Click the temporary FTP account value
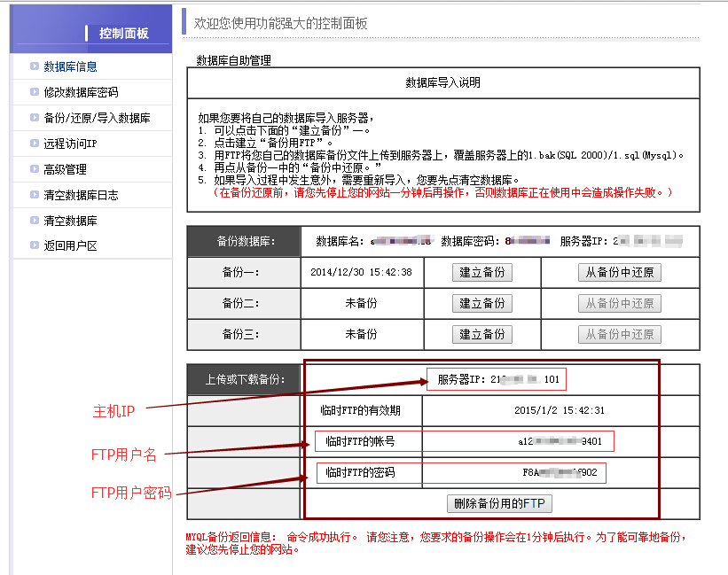The height and width of the screenshot is (575, 728). click(560, 441)
